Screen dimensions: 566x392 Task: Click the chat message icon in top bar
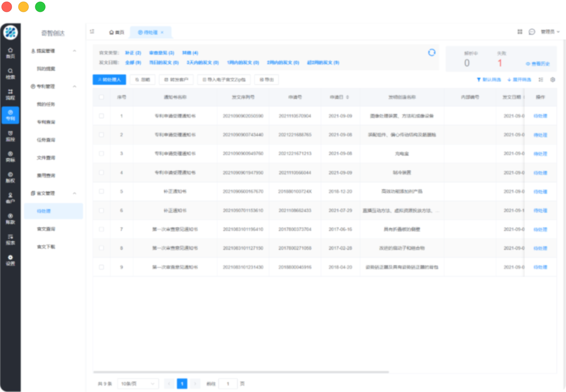tap(532, 32)
